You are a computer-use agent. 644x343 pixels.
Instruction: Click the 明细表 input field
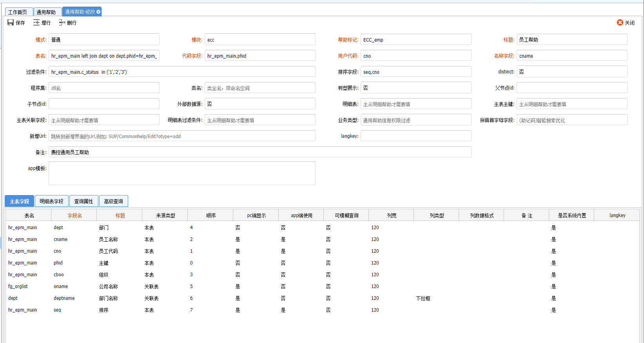point(416,104)
